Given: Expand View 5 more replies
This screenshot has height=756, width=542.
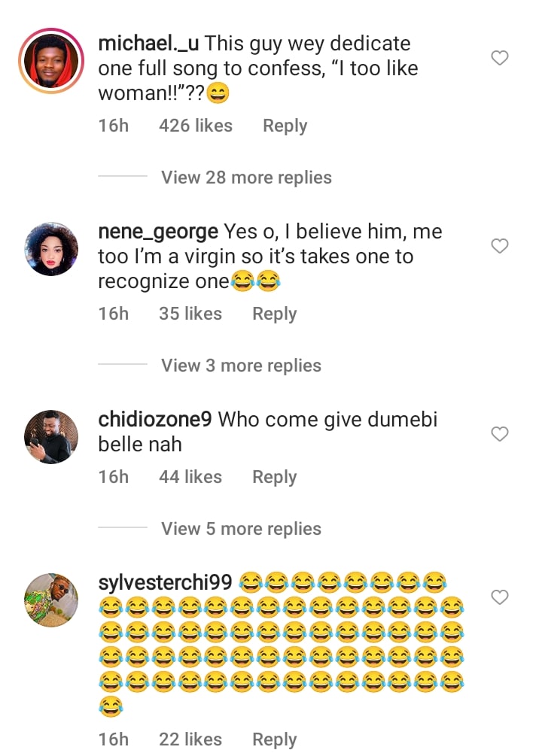Looking at the screenshot, I should [241, 529].
